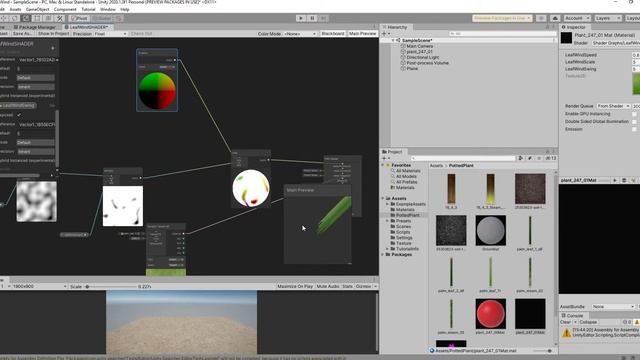Click the Project panel search field
The image size is (640, 360).
pyautogui.click(x=463, y=158)
